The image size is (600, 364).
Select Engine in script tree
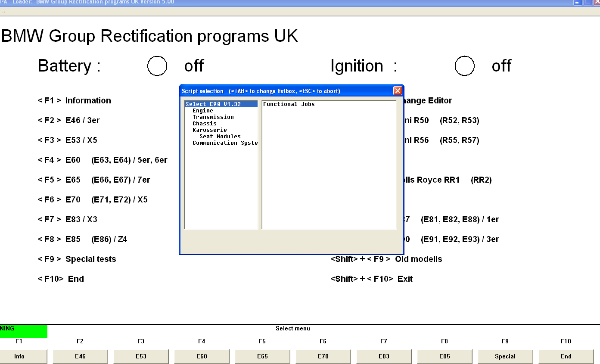(202, 111)
